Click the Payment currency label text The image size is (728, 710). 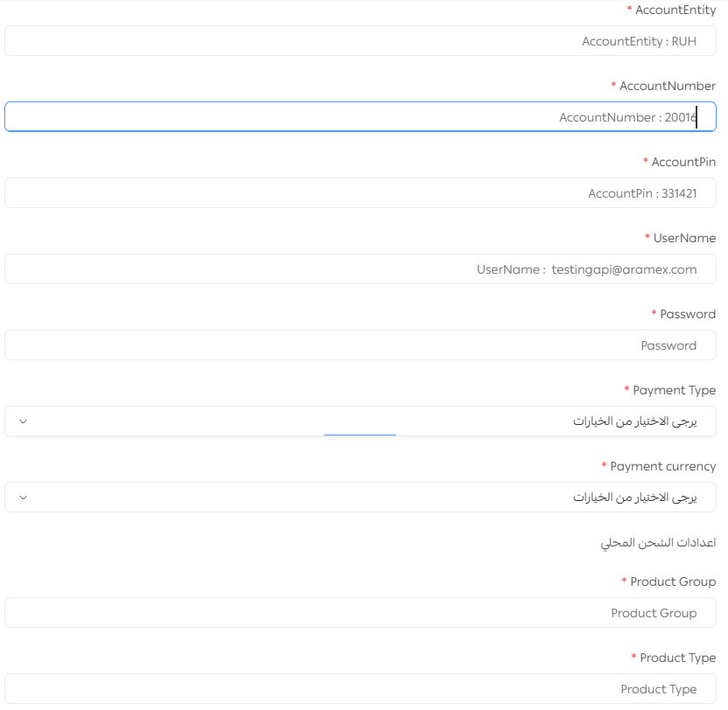(662, 466)
